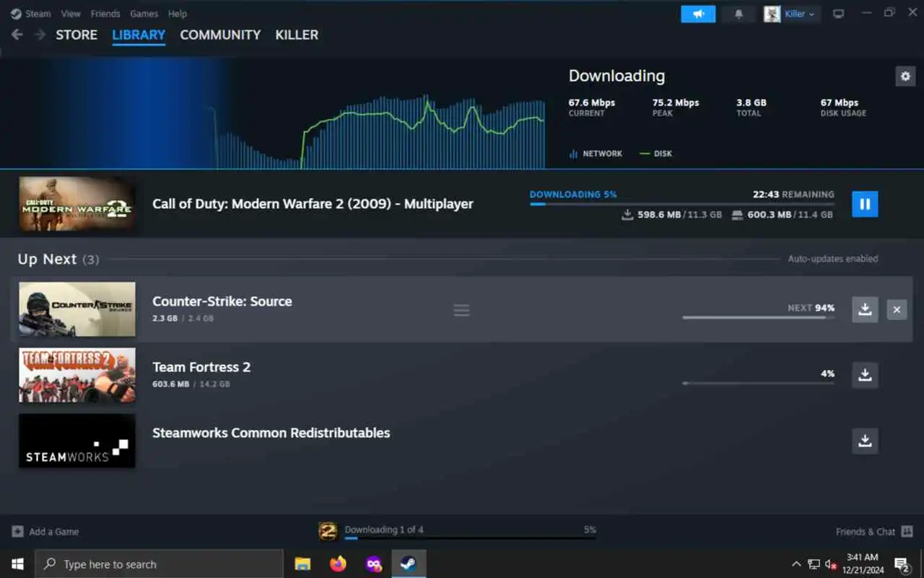This screenshot has height=578, width=924.
Task: Open the View menu
Action: pos(71,14)
